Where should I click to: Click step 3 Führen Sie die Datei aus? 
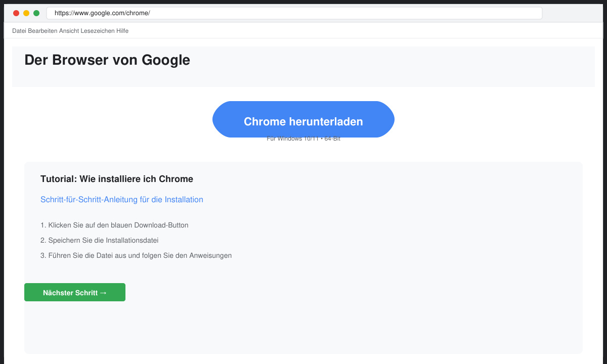tap(136, 255)
